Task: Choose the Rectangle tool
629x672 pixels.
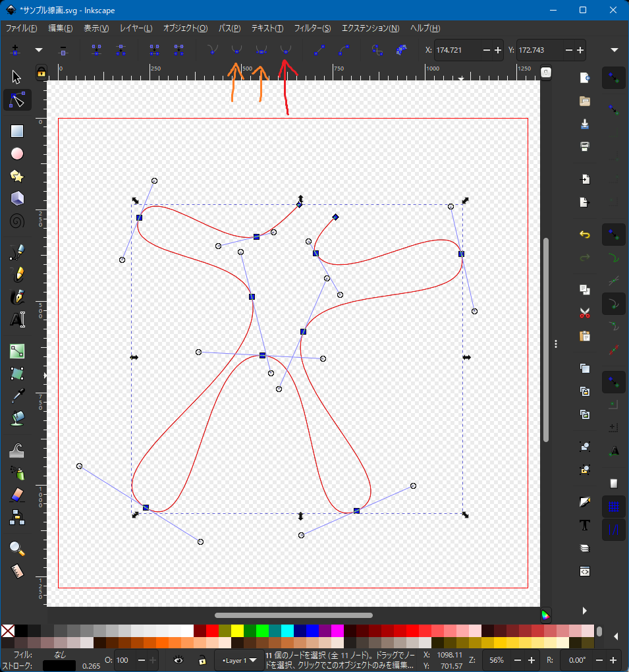Action: 16,131
